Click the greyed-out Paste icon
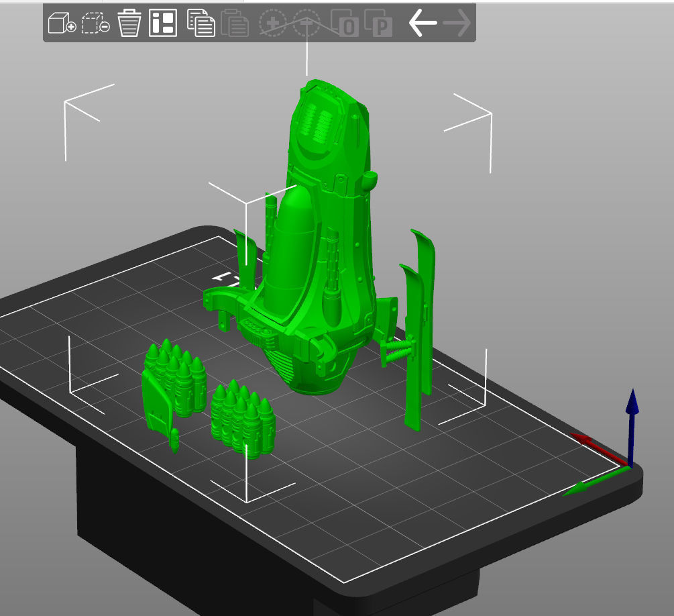 (x=235, y=23)
